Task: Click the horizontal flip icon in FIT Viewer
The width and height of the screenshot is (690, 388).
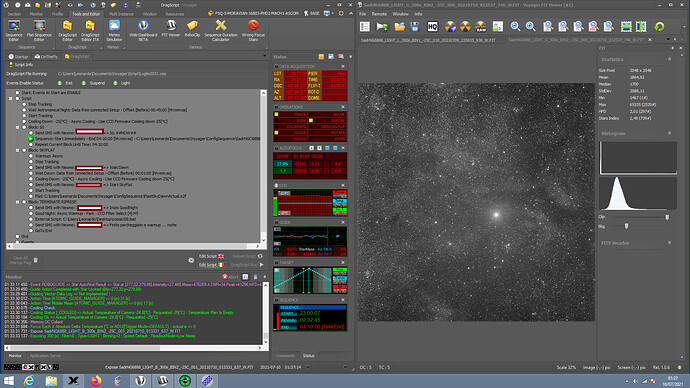Action: click(626, 27)
